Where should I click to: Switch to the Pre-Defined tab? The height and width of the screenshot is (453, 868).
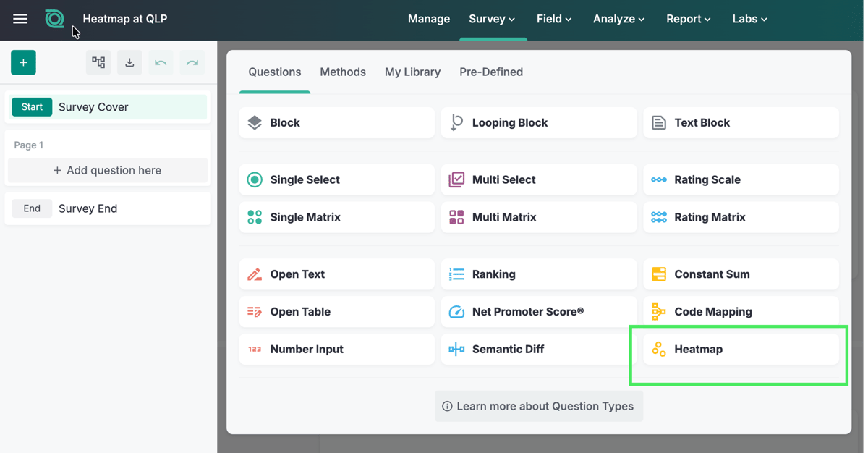(x=491, y=72)
